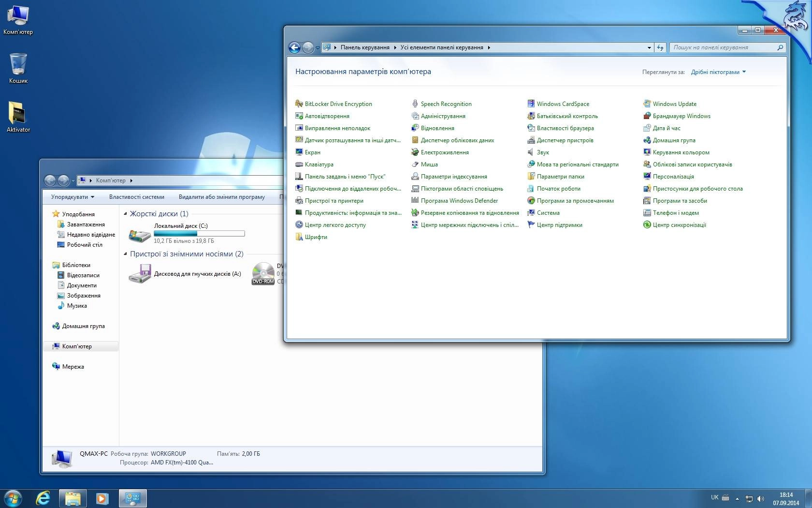Open the clock showing 18:14 in taskbar
Viewport: 812px width, 508px height.
click(x=786, y=499)
